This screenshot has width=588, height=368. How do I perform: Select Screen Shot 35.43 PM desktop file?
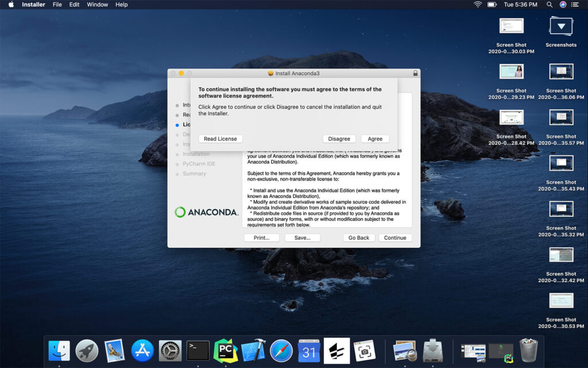point(561,173)
